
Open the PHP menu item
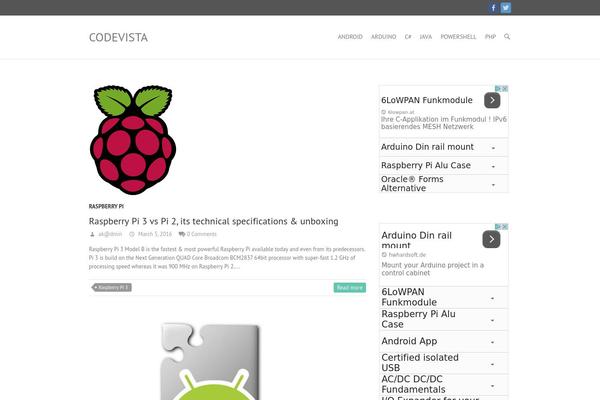pos(490,37)
